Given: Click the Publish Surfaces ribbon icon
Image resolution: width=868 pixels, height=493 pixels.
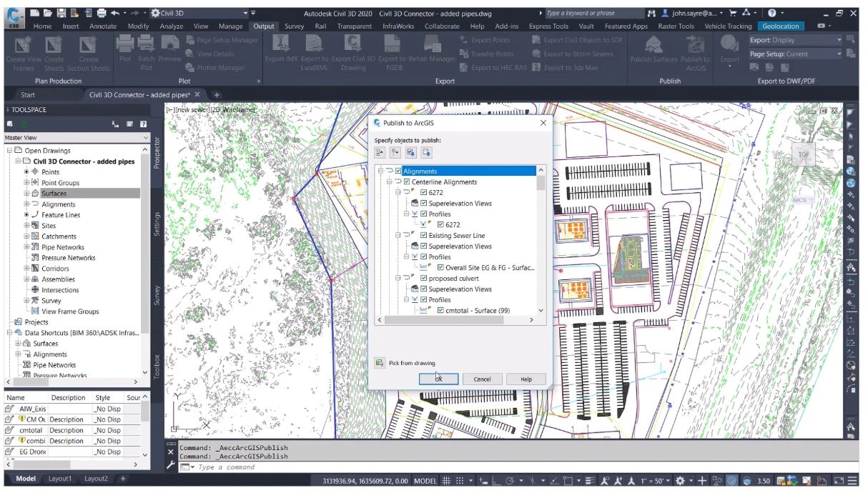Looking at the screenshot, I should [x=654, y=45].
